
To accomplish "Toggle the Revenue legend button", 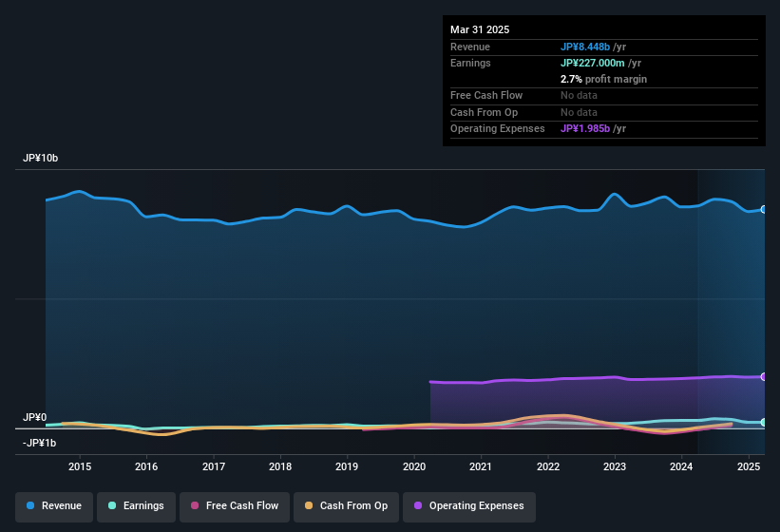I will point(54,506).
